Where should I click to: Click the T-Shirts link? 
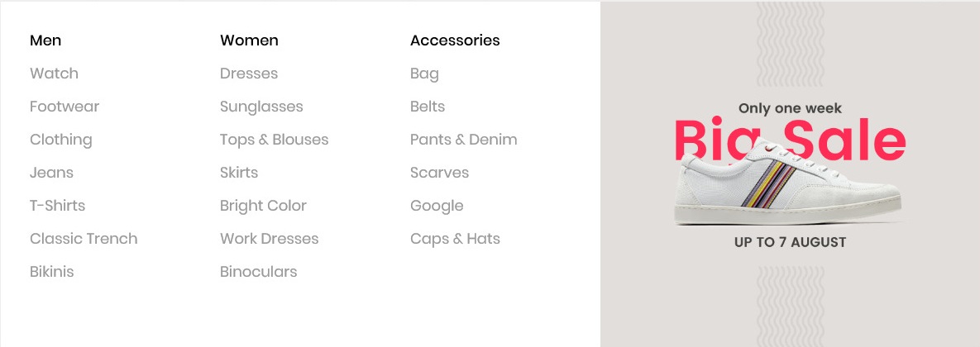pyautogui.click(x=57, y=206)
